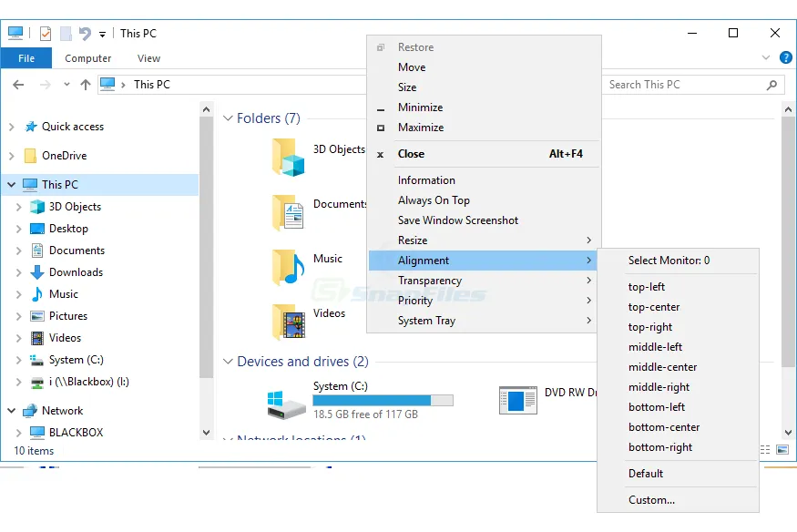Image resolution: width=797 pixels, height=532 pixels.
Task: Click the 3D Objects folder icon in content pane
Action: (x=288, y=157)
